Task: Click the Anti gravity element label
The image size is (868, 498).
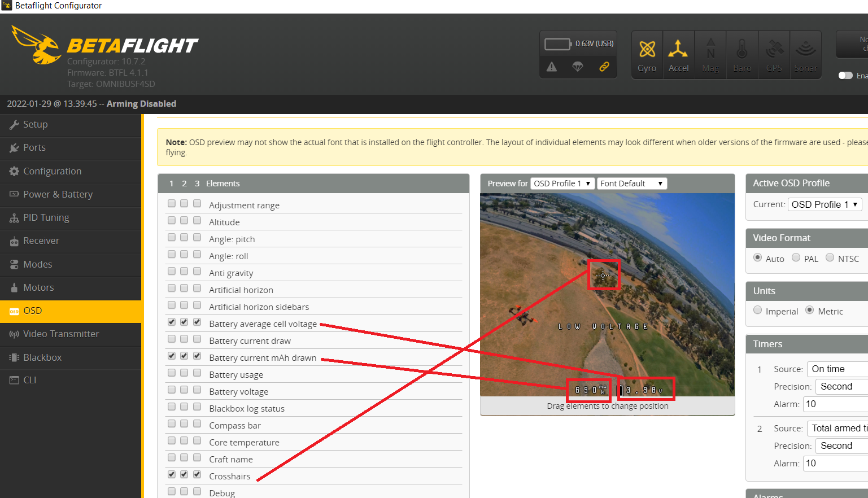Action: point(231,273)
